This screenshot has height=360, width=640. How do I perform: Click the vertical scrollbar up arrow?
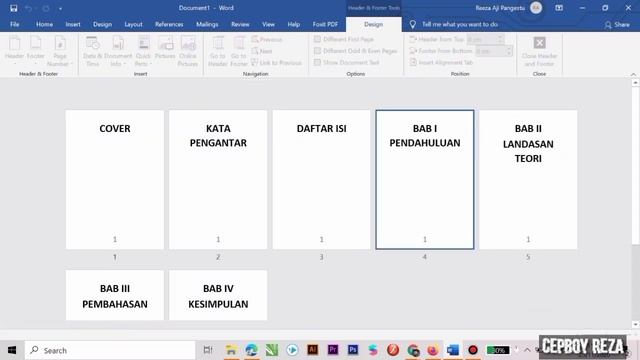click(636, 82)
